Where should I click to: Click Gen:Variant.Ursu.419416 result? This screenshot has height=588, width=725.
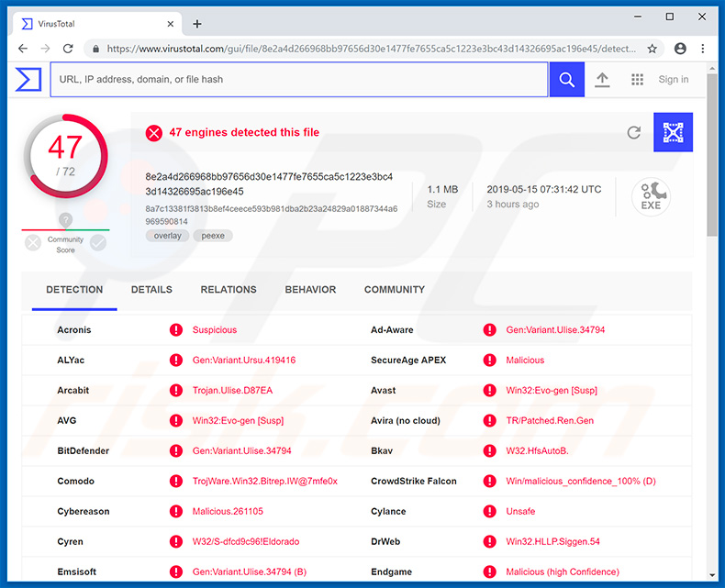click(244, 361)
